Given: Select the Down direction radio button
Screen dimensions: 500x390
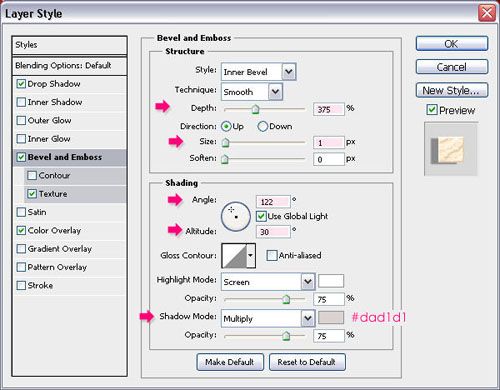Looking at the screenshot, I should point(262,127).
